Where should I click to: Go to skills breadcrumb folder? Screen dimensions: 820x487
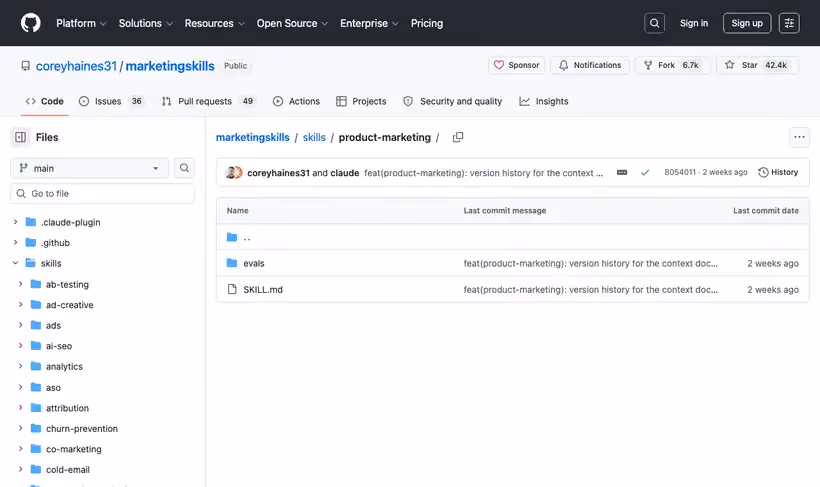(314, 137)
